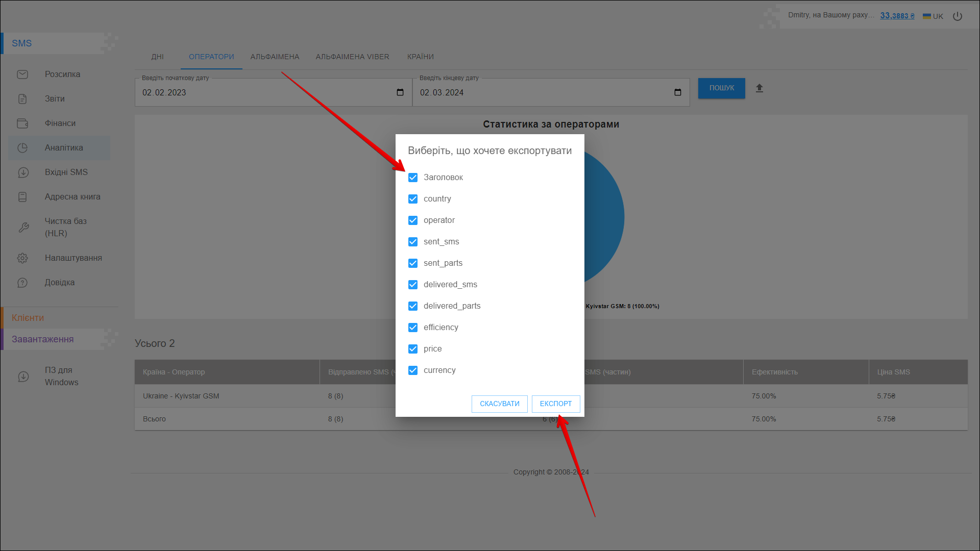Click the account balance link 33,3883
This screenshot has width=980, height=551.
coord(897,16)
